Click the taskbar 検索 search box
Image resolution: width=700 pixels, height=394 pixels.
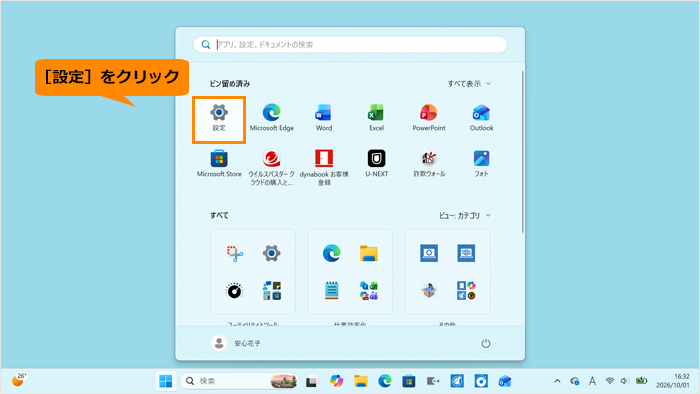239,381
